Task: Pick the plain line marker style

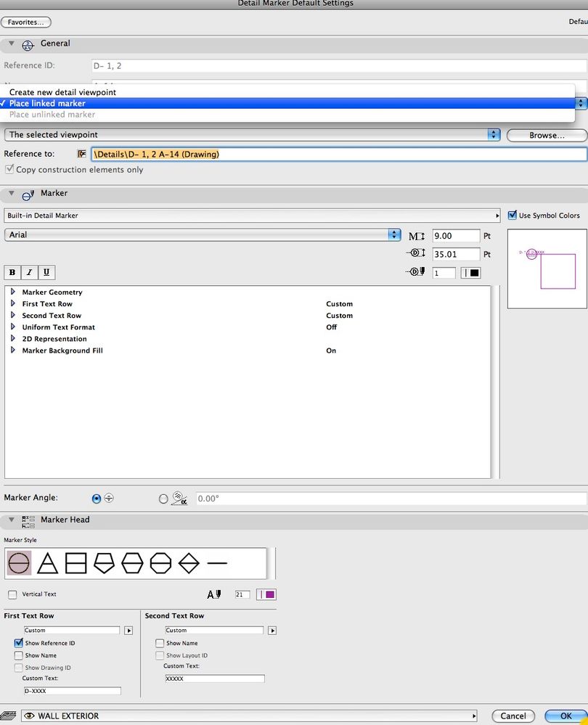Action: (217, 563)
